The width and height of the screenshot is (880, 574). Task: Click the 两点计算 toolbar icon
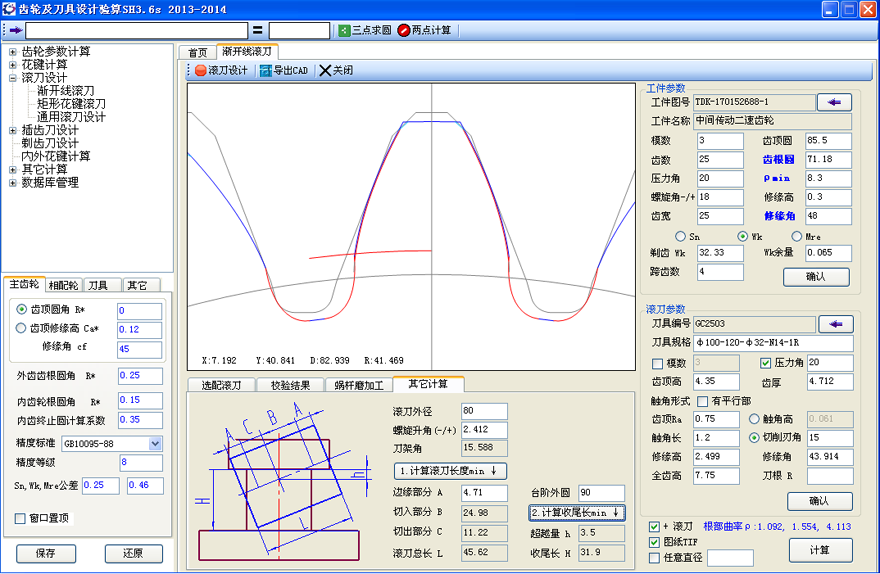point(404,30)
